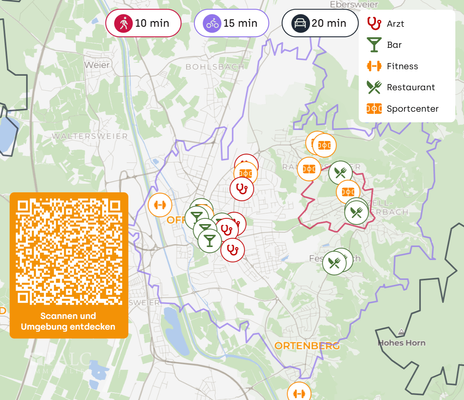Toggle the 10 min walking isochrone
Image resolution: width=464 pixels, height=400 pixels.
pos(143,23)
